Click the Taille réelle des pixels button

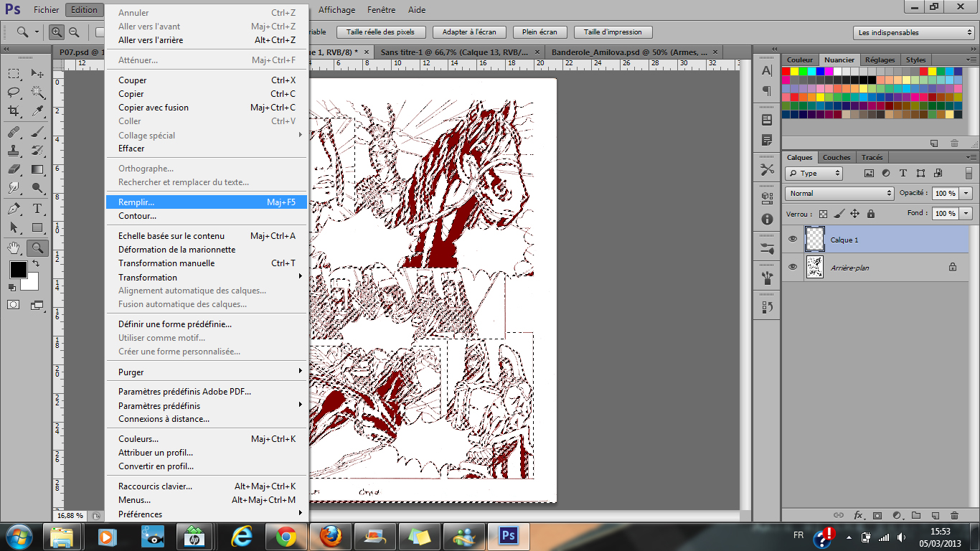(x=380, y=32)
